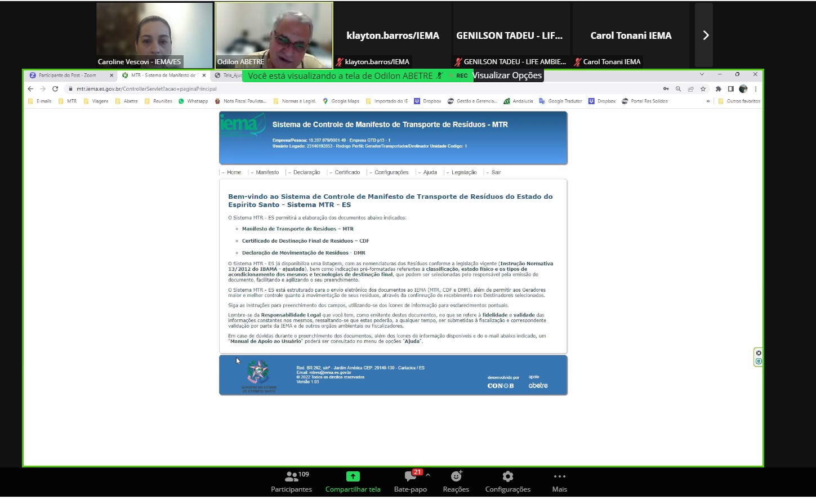816x504 pixels.
Task: Click the browser address bar URL
Action: (x=146, y=89)
